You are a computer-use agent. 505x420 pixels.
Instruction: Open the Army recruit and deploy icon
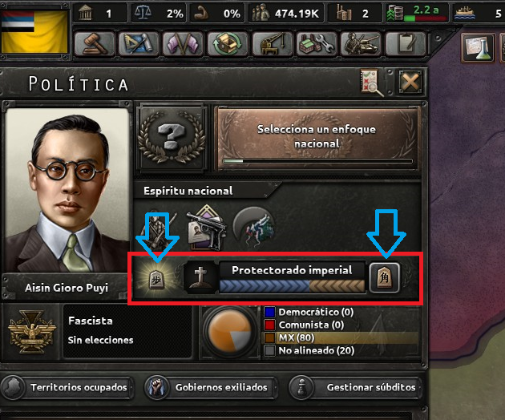pyautogui.click(x=361, y=43)
